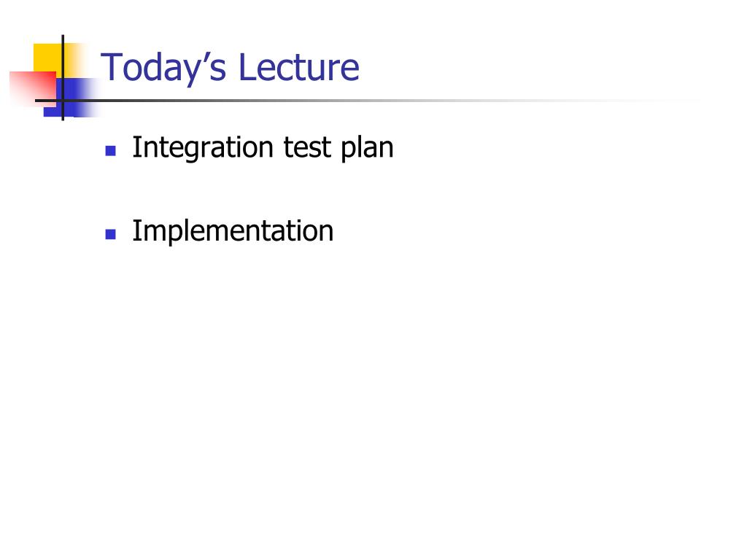This screenshot has width=747, height=560.
Task: Click the faded right end of title rule
Action: tap(667, 101)
